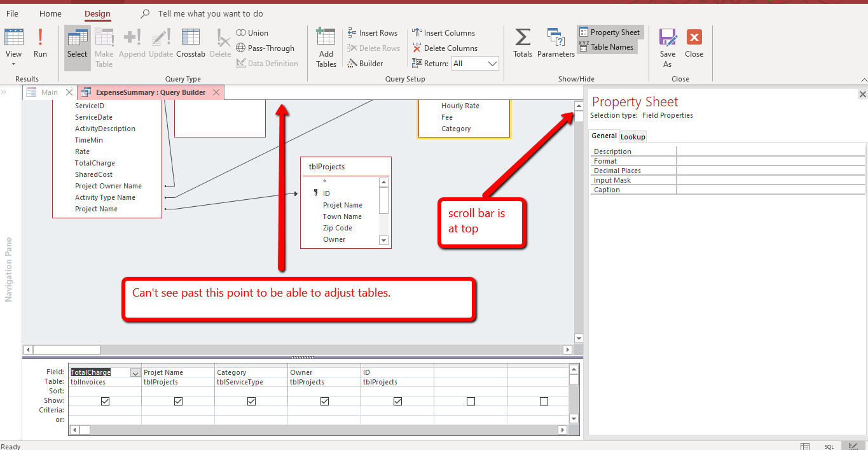868x450 pixels.
Task: Choose the Delete query type
Action: pyautogui.click(x=221, y=43)
